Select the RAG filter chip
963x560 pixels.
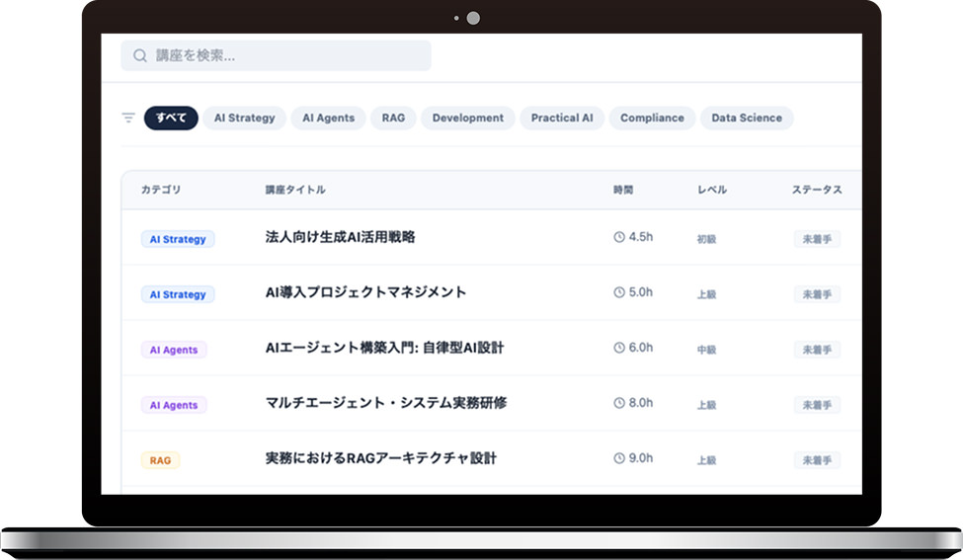point(393,118)
